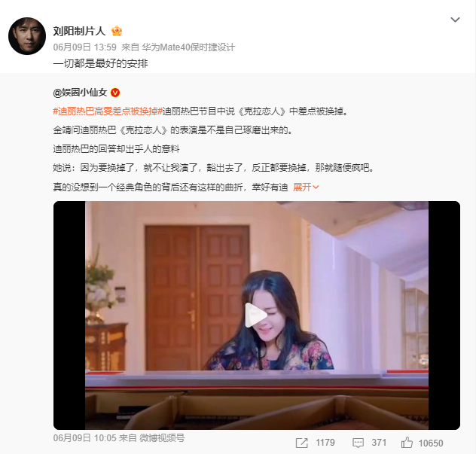Play the embedded video
476x454 pixels.
256,315
